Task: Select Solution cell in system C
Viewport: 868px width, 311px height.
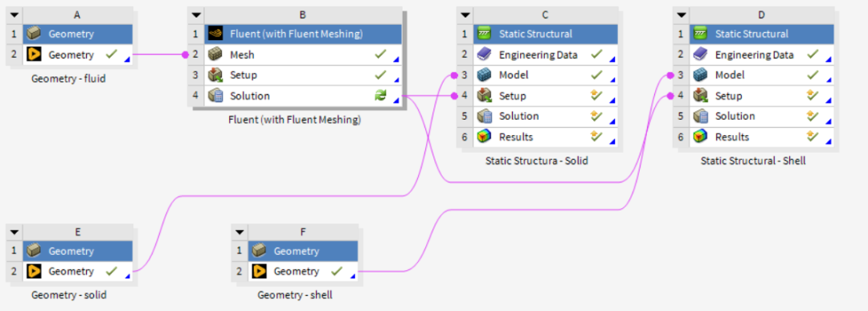Action: pos(545,117)
